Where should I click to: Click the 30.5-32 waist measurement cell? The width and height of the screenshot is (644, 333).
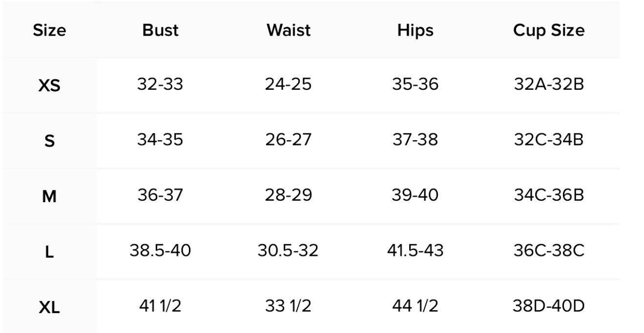click(x=288, y=251)
